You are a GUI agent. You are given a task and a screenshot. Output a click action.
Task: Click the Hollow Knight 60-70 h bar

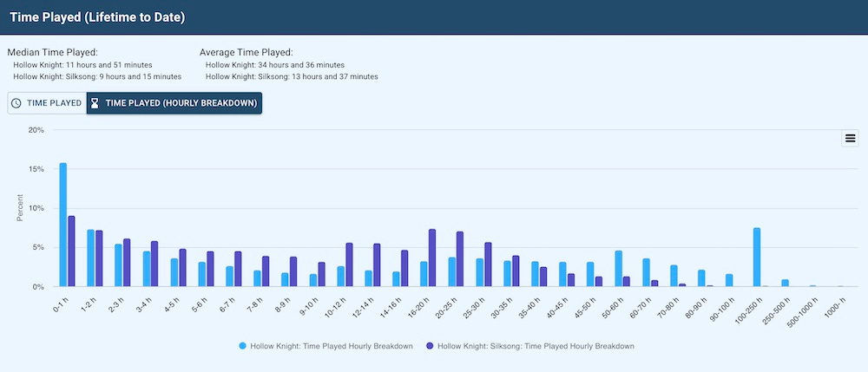(x=646, y=272)
